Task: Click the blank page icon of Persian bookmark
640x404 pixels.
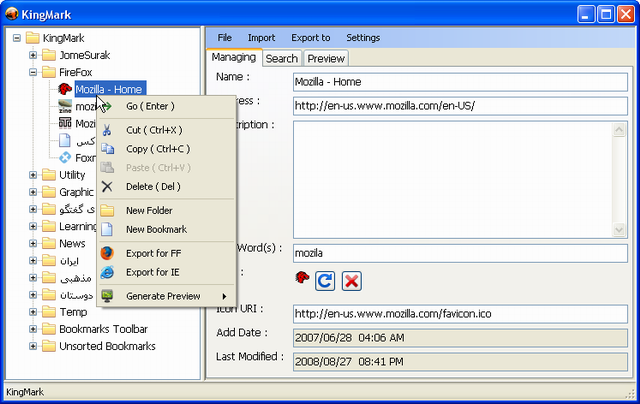Action: click(x=65, y=140)
